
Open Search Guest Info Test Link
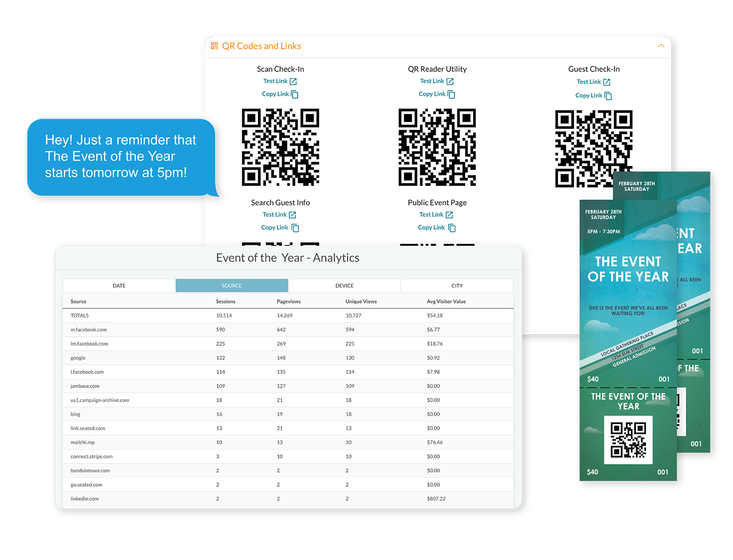(x=275, y=215)
